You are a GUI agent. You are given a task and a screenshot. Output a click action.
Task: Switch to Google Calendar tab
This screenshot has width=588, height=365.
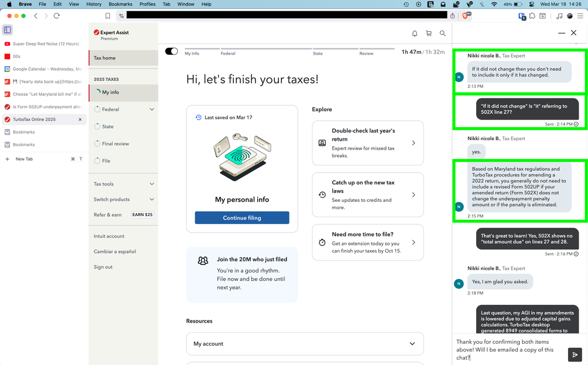click(x=44, y=69)
